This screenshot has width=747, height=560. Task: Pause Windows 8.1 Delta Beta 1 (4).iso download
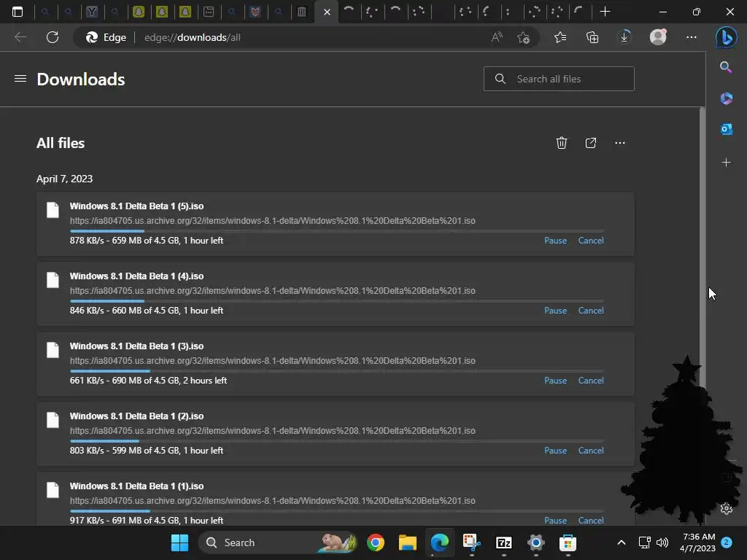click(555, 311)
